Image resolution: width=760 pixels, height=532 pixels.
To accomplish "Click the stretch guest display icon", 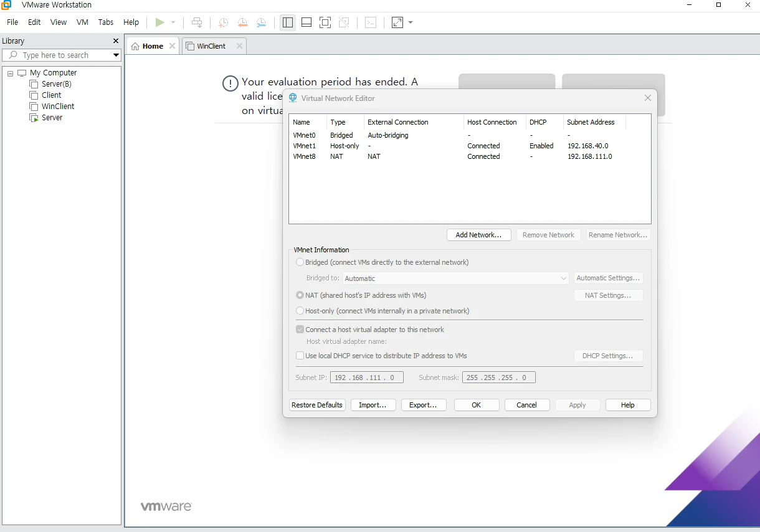I will pos(397,22).
